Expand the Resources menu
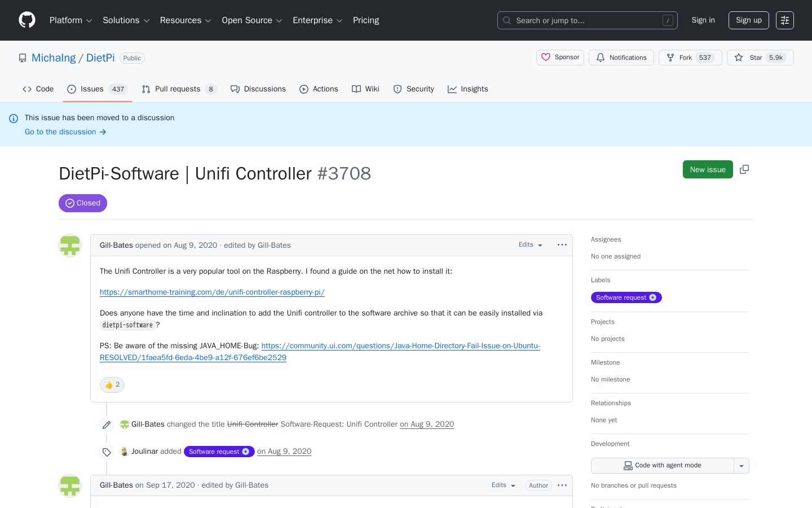 coord(186,20)
